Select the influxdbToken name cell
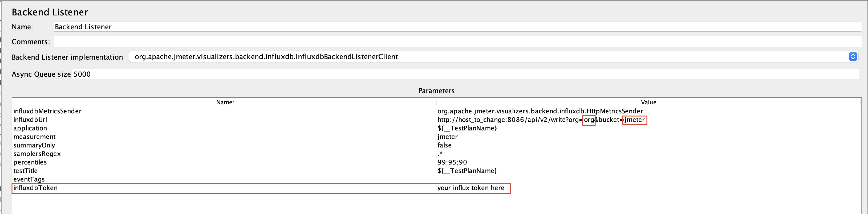The height and width of the screenshot is (214, 868). [x=35, y=188]
